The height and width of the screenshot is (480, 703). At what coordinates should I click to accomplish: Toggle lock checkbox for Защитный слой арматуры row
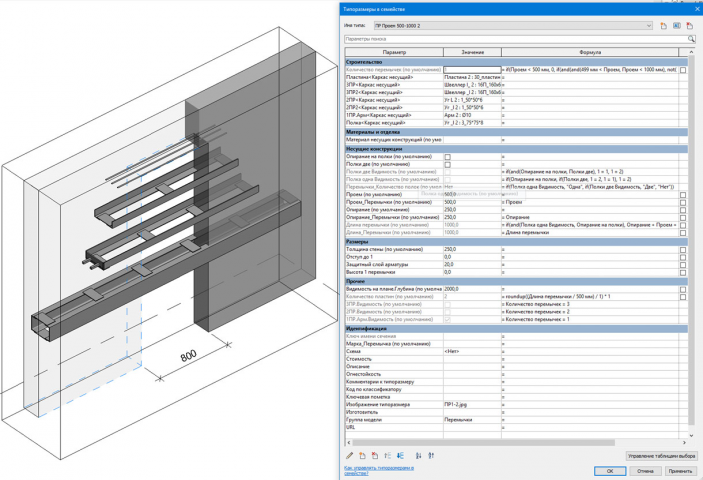pos(682,265)
